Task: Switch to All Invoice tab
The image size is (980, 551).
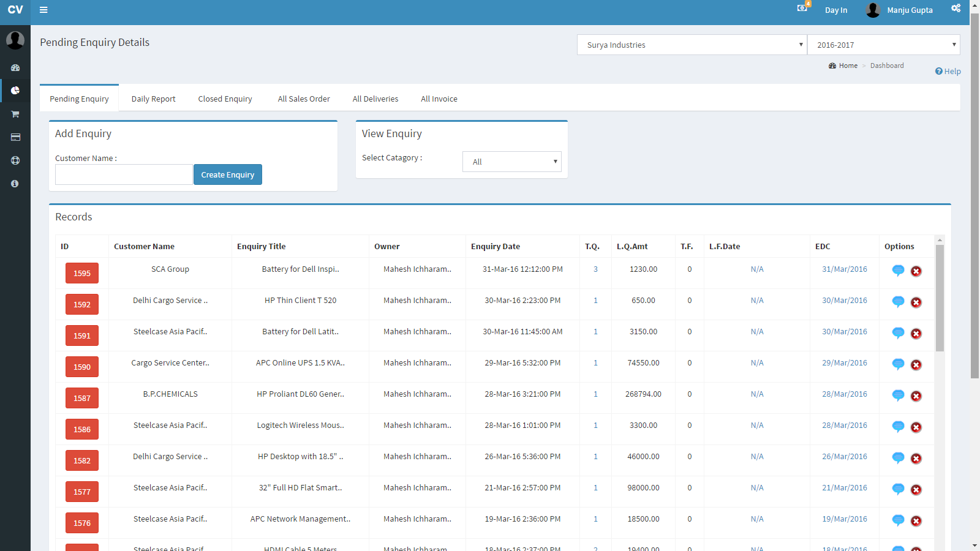Action: coord(439,99)
